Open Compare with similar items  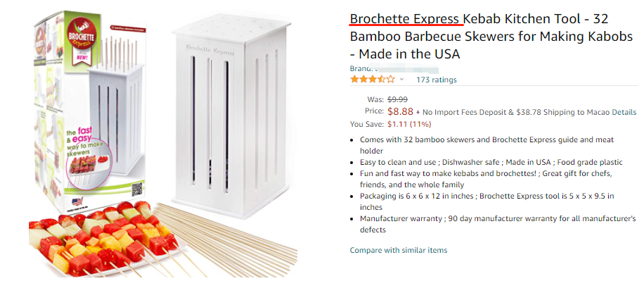(x=399, y=250)
